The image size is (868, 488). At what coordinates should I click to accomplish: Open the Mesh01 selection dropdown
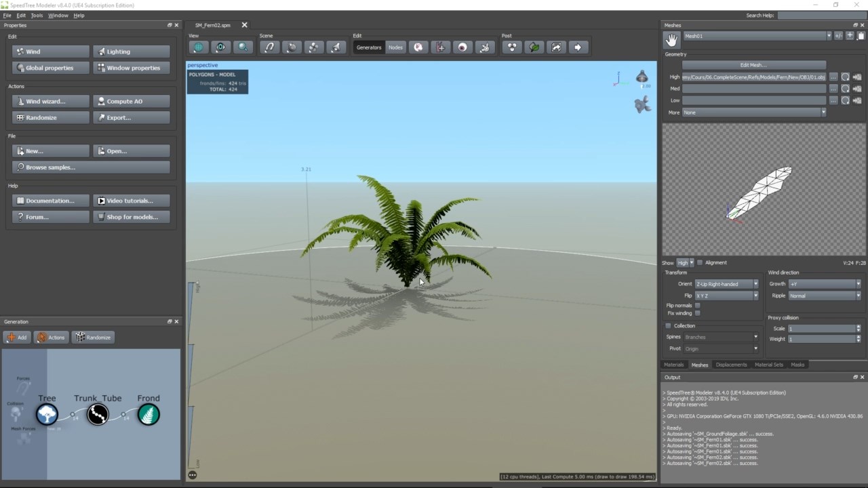[x=757, y=36]
